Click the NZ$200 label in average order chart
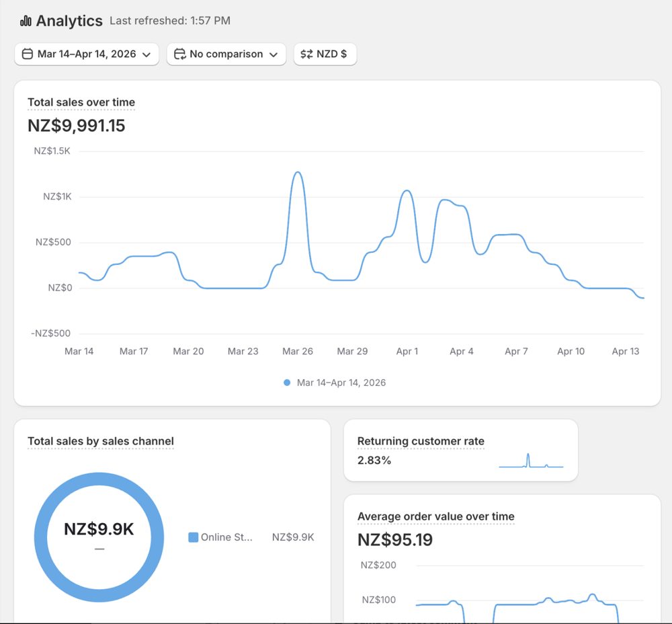 pos(378,565)
